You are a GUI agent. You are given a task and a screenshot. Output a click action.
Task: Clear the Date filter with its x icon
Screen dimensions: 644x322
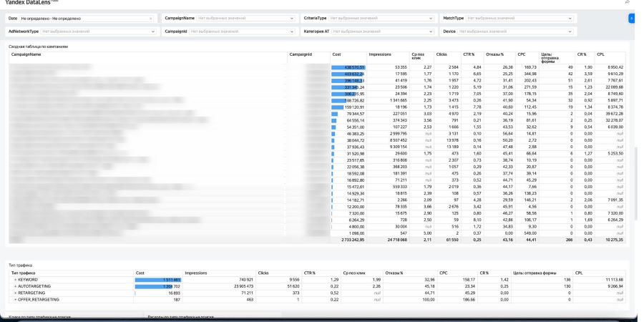(150, 19)
